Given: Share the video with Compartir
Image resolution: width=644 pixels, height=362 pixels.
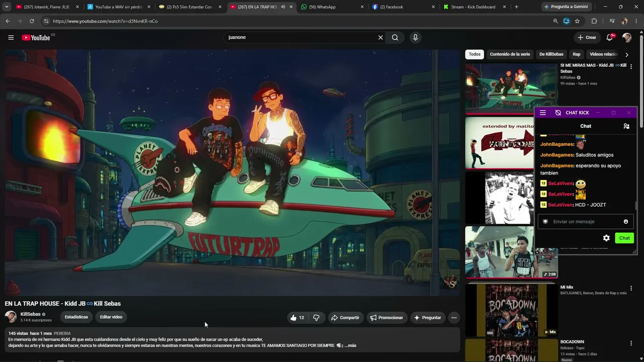Looking at the screenshot, I should pos(345,318).
